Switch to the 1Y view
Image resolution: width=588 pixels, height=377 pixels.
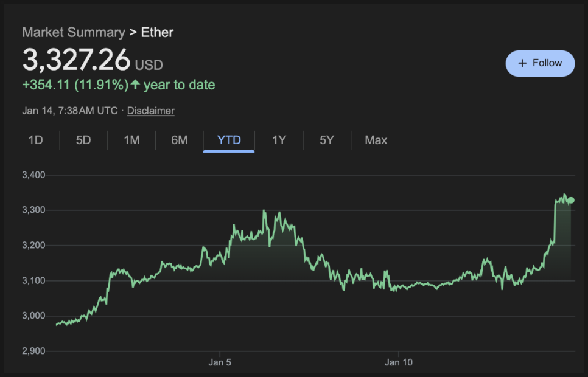[279, 140]
